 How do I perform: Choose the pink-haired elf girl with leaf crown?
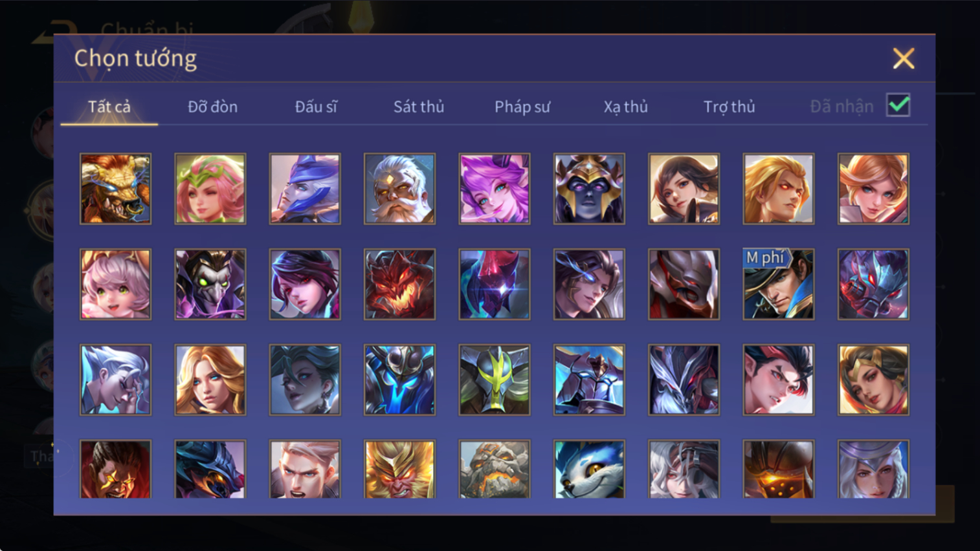click(210, 189)
